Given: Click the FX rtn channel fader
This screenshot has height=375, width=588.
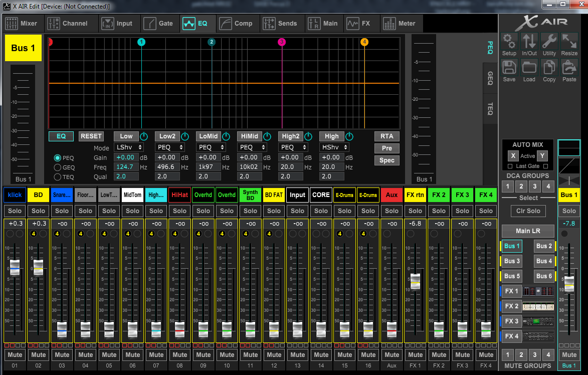Looking at the screenshot, I should 415,281.
